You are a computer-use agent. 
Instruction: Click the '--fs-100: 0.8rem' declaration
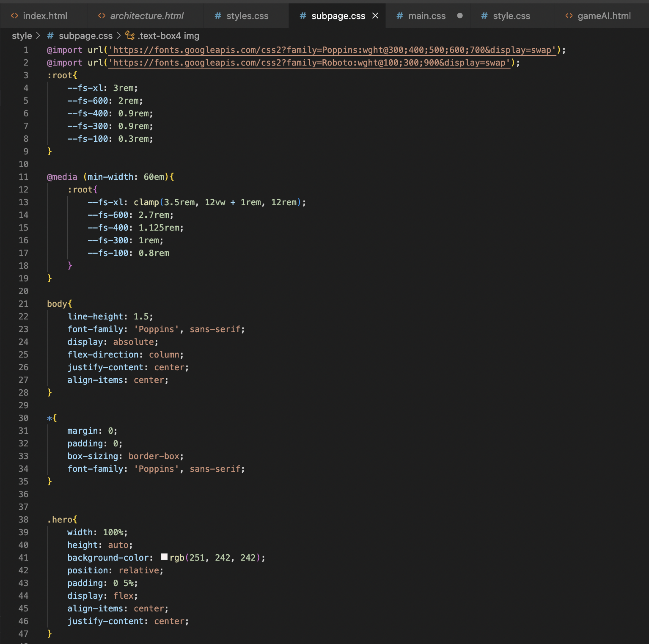[129, 253]
